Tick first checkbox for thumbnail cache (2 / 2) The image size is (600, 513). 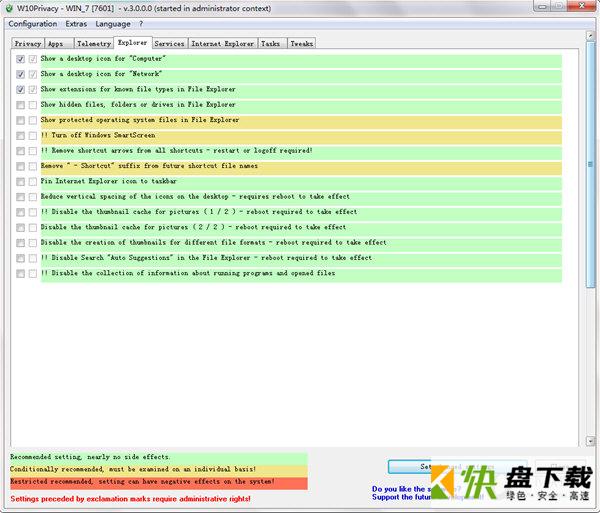pos(21,227)
